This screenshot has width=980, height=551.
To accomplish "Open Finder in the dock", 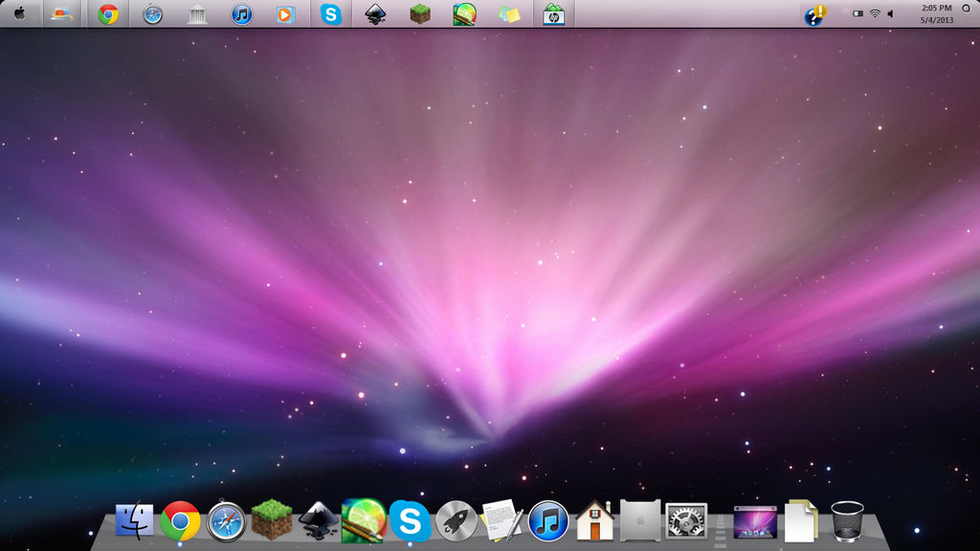I will [134, 519].
